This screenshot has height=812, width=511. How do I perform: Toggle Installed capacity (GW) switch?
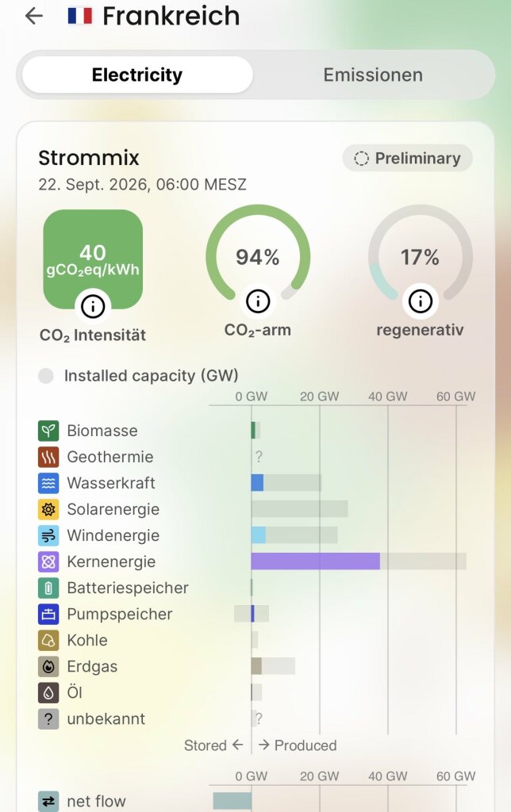[46, 376]
